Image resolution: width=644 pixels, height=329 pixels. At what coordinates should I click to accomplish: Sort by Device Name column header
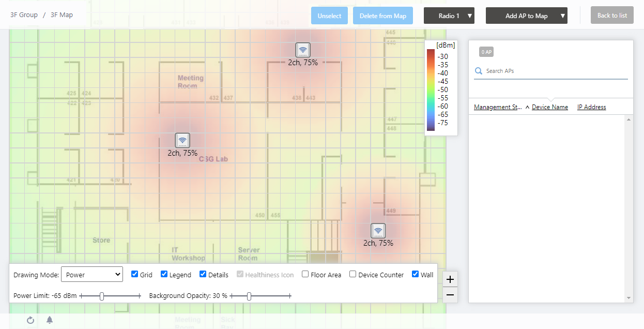coord(549,107)
